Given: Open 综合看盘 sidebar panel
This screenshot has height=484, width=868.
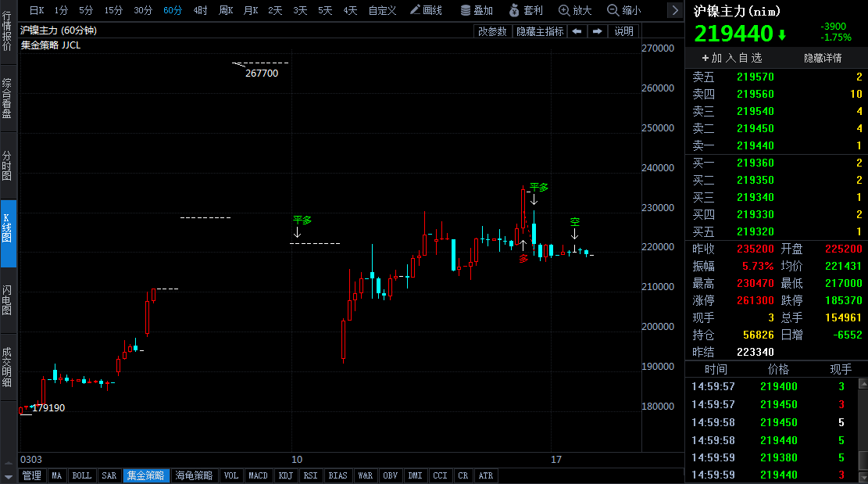Looking at the screenshot, I should click(8, 98).
